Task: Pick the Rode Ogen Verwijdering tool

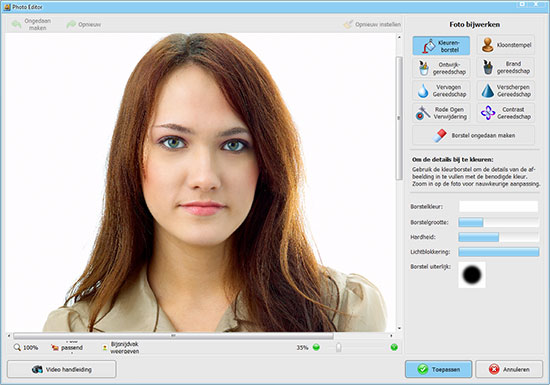Action: 441,113
